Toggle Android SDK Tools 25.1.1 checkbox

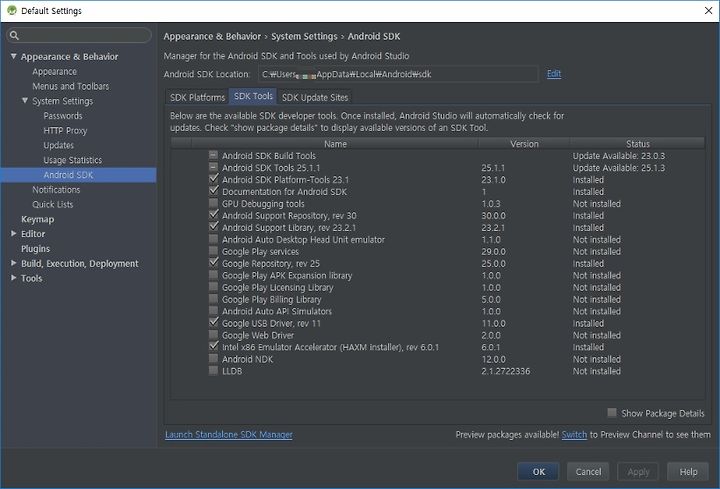(x=213, y=167)
